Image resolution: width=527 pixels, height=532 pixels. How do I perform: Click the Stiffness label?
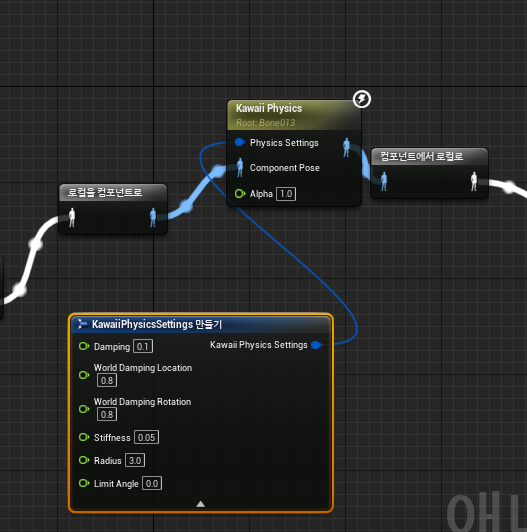tap(112, 438)
